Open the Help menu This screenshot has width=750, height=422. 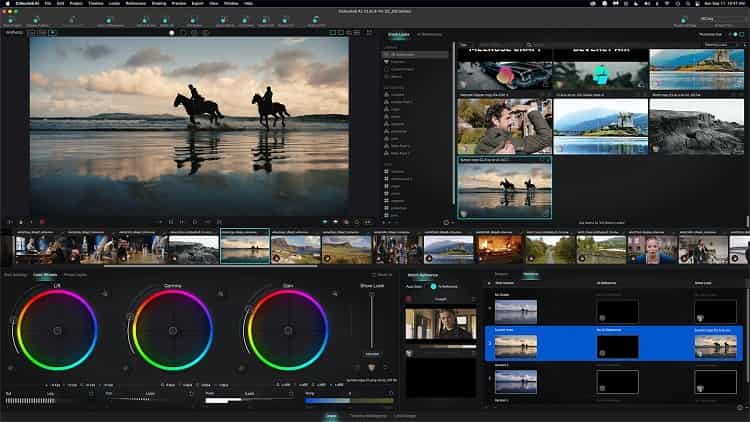pyautogui.click(x=248, y=3)
